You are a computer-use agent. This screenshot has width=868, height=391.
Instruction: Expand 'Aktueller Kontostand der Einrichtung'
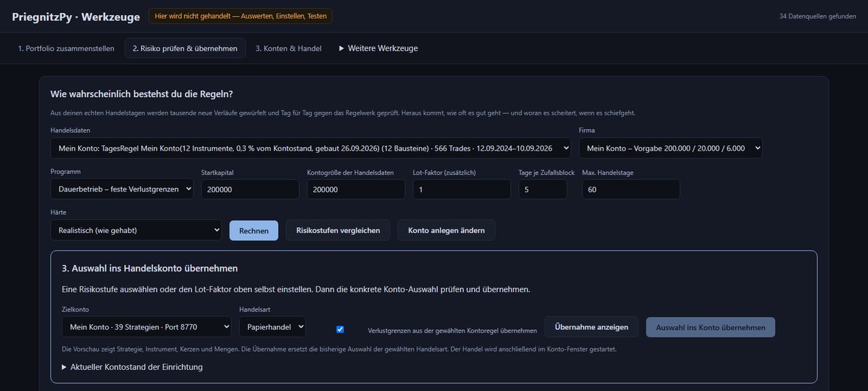coord(132,367)
